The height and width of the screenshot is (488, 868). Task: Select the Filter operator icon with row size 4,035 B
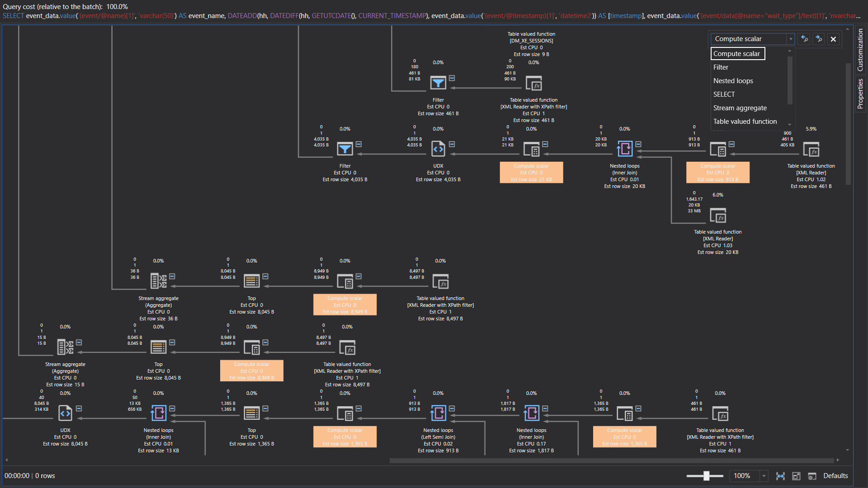pos(345,149)
